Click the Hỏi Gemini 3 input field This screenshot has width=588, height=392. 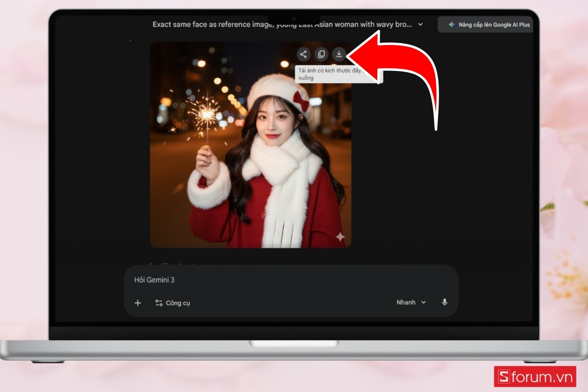[x=196, y=280]
